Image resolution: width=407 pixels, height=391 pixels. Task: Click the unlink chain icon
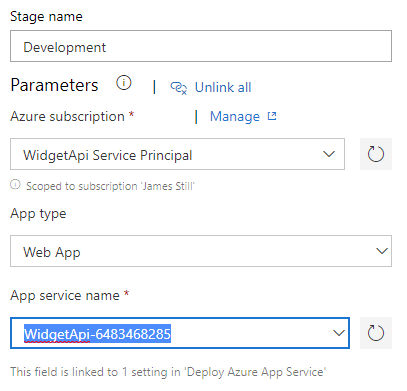(x=179, y=88)
